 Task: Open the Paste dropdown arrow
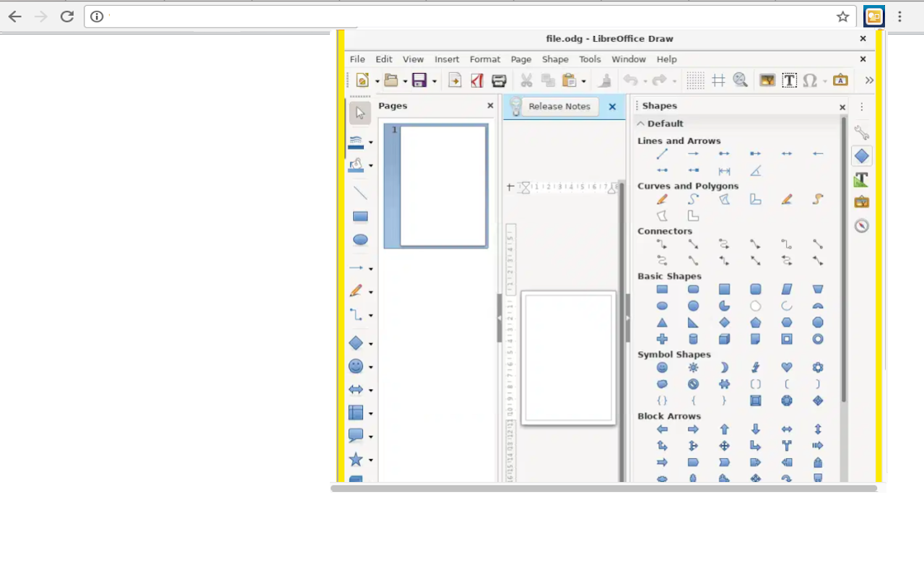[583, 82]
